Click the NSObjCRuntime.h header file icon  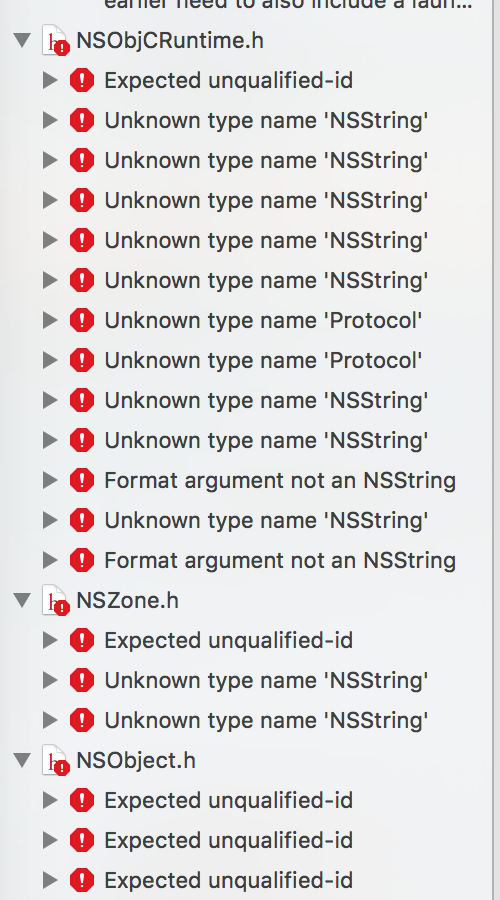[x=55, y=41]
